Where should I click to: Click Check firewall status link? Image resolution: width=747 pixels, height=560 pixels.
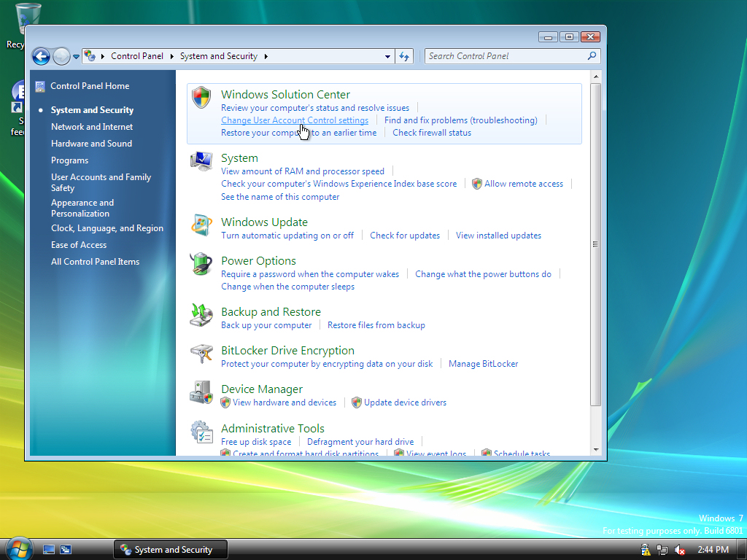432,133
